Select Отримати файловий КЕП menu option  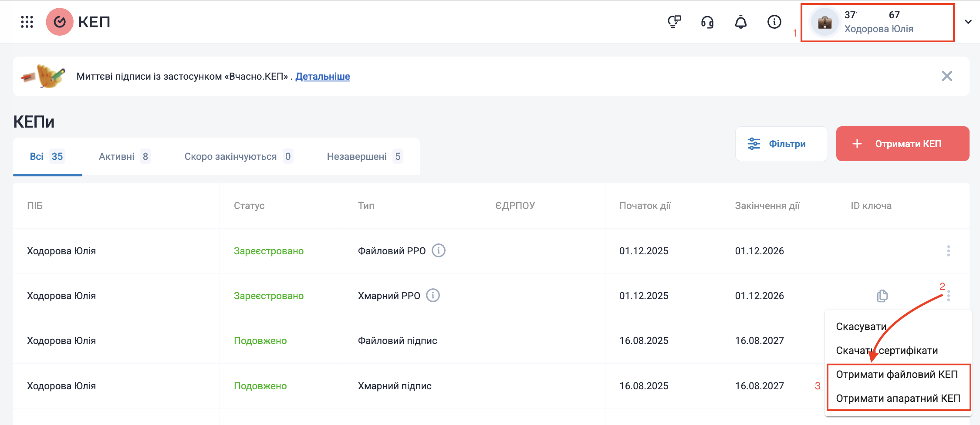click(x=896, y=374)
